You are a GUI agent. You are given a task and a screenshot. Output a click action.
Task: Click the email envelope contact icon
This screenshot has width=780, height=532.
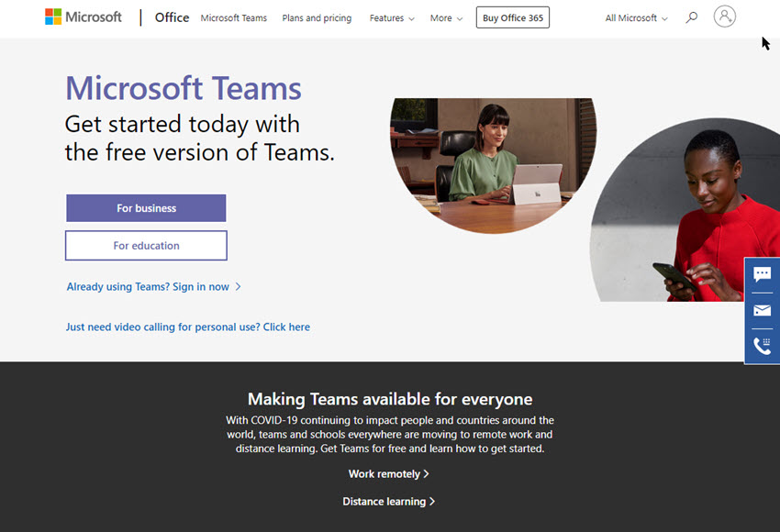pyautogui.click(x=762, y=310)
